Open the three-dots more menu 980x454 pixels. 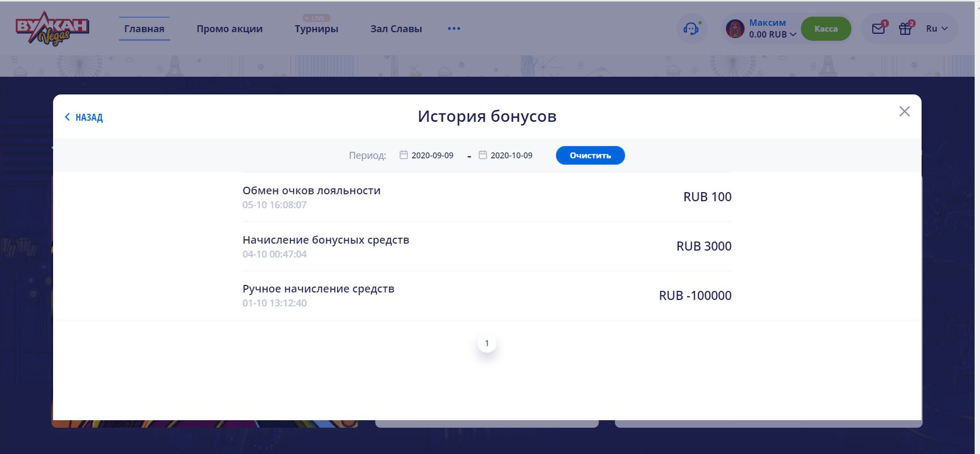coord(454,28)
